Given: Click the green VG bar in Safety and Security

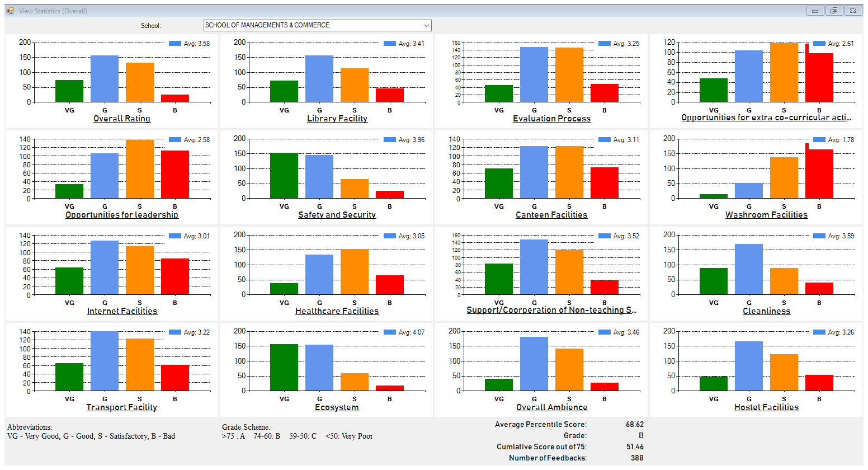Looking at the screenshot, I should coord(284,175).
